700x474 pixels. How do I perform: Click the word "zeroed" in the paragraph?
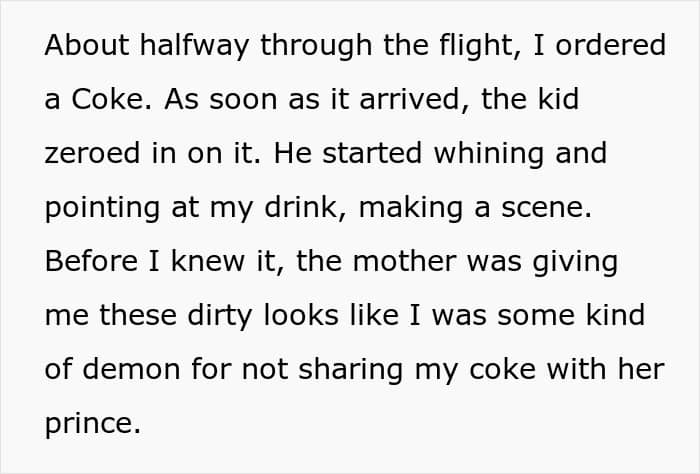point(92,153)
